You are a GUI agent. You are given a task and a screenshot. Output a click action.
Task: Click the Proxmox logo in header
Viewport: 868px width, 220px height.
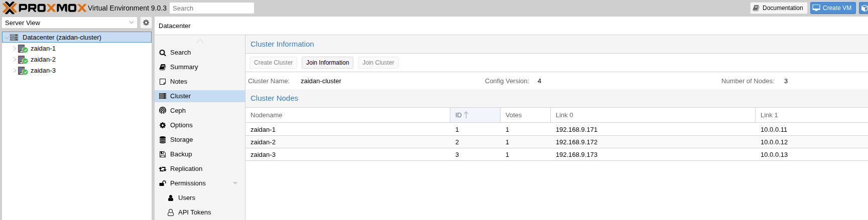click(x=44, y=8)
